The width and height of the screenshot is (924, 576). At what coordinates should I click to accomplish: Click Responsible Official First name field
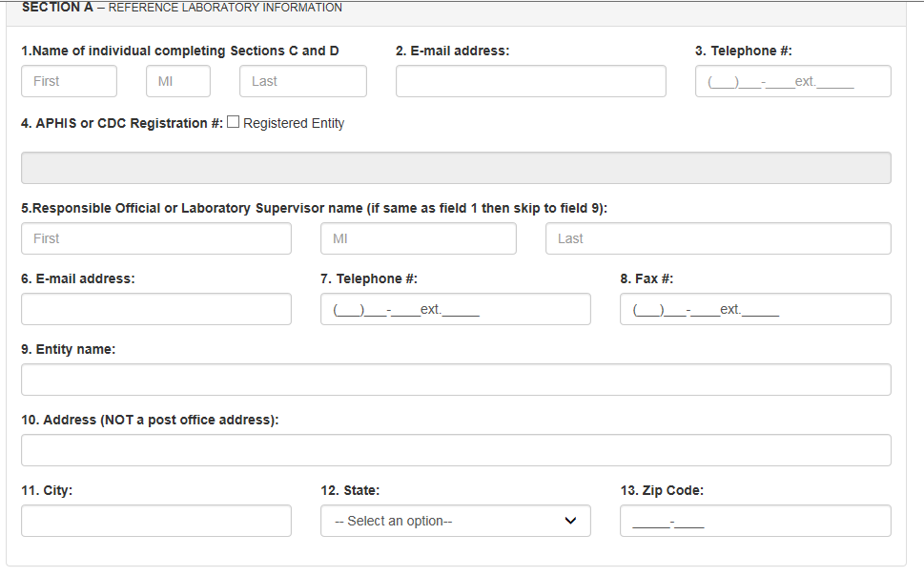[155, 238]
